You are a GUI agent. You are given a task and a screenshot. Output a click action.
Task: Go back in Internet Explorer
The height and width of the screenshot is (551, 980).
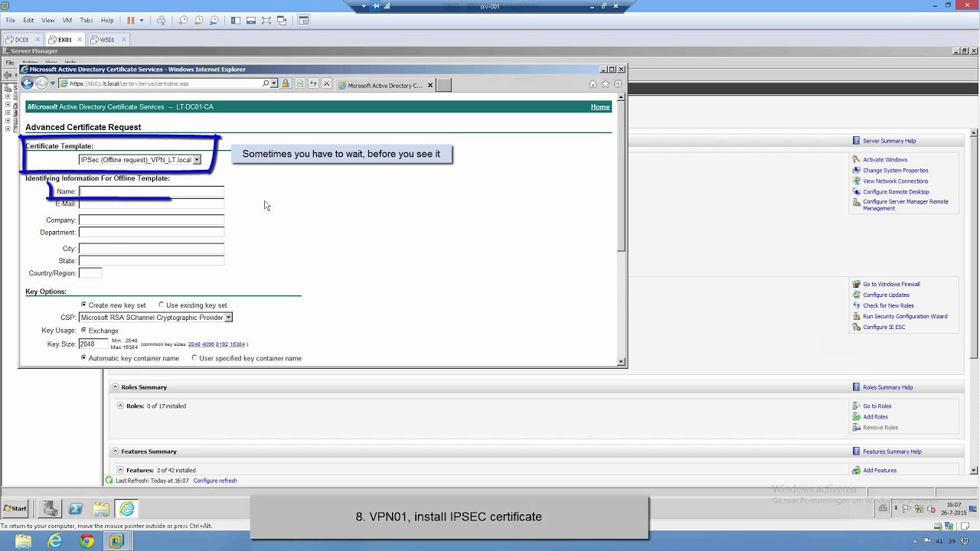(28, 83)
